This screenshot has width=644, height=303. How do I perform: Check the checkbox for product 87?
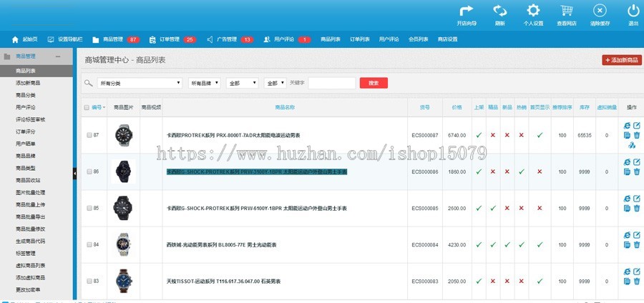[89, 135]
